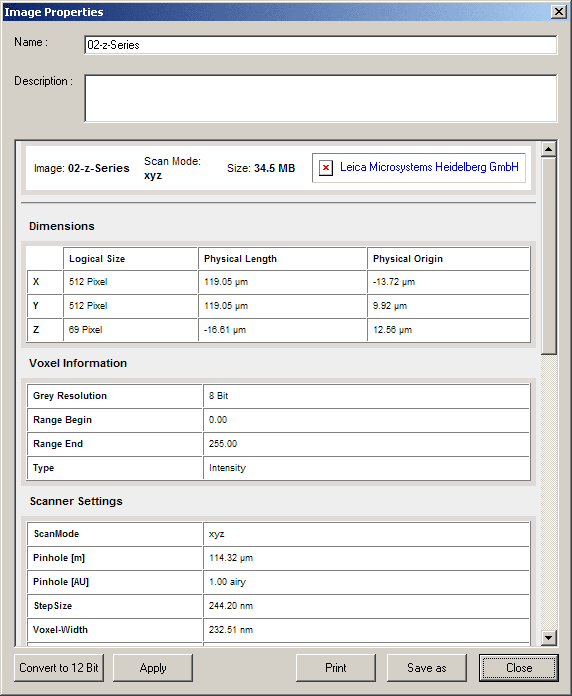Click the vertical scrollbar thumb

tap(548, 256)
